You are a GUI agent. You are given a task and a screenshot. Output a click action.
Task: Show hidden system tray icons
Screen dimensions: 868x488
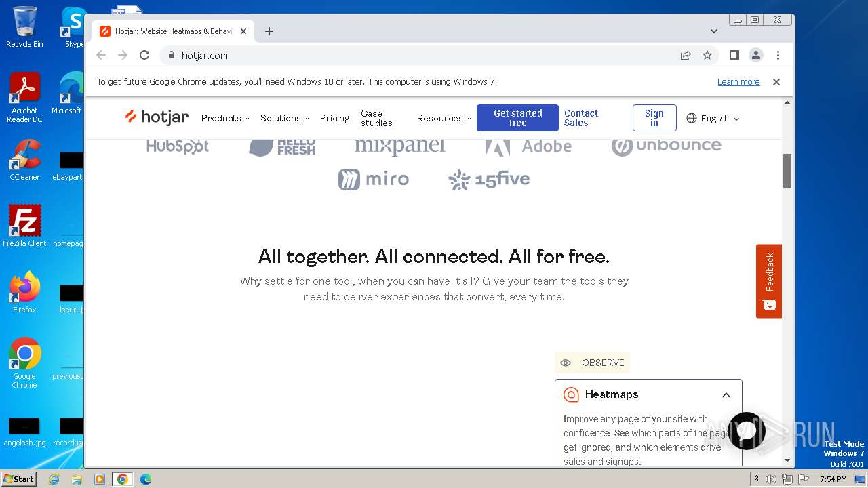click(x=757, y=479)
